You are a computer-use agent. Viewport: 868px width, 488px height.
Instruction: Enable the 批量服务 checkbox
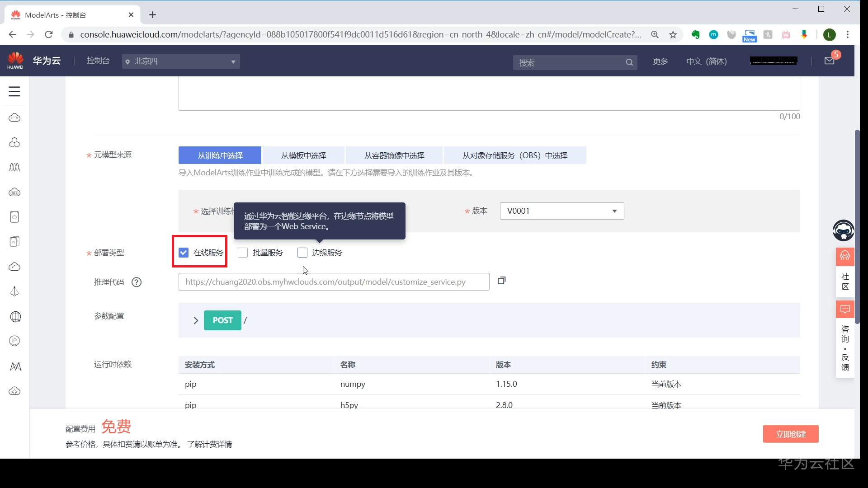pyautogui.click(x=243, y=253)
